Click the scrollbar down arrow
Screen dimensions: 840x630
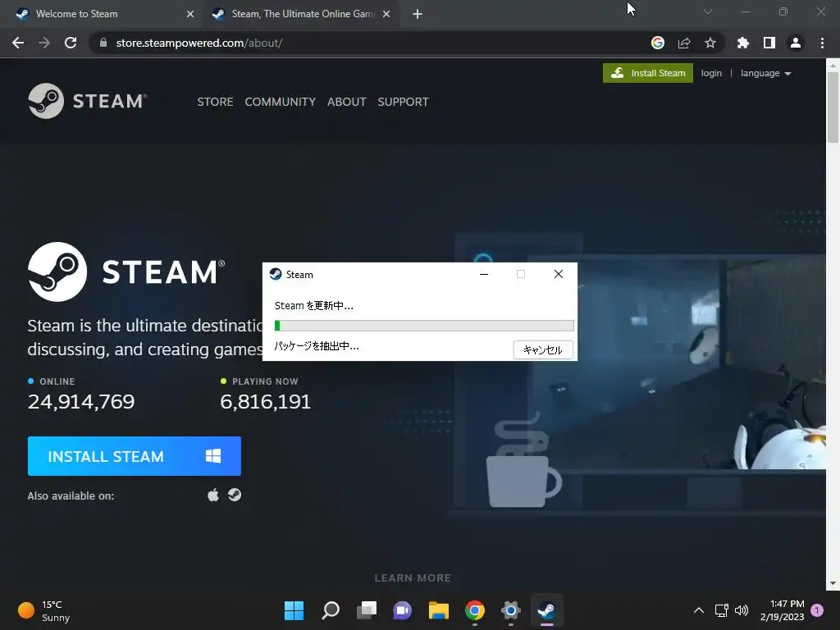(833, 583)
